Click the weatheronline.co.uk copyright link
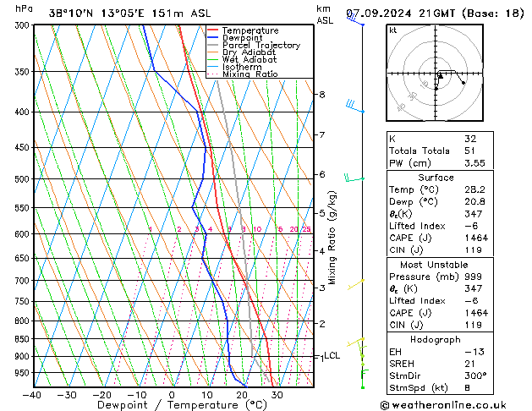The width and height of the screenshot is (532, 411). pos(443,405)
